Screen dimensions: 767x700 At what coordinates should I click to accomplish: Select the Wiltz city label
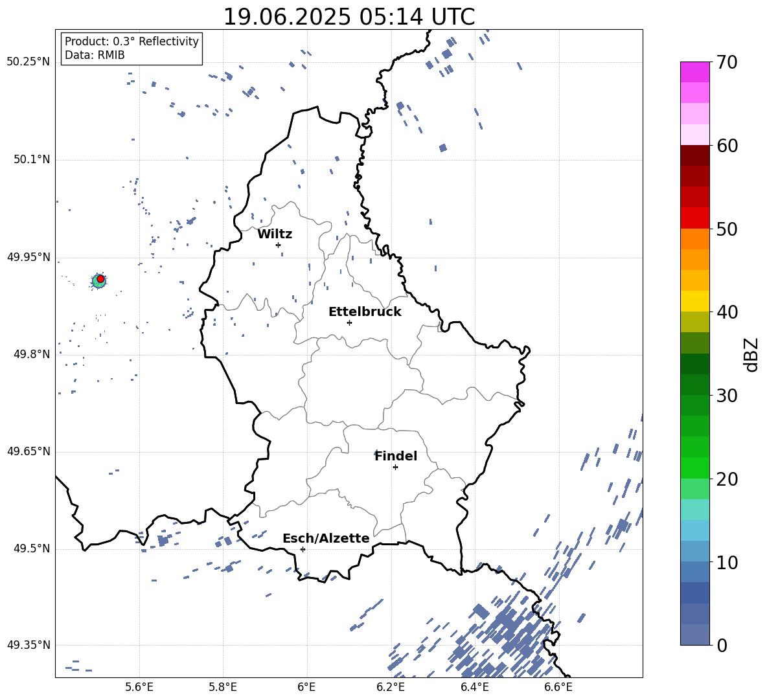(x=275, y=234)
